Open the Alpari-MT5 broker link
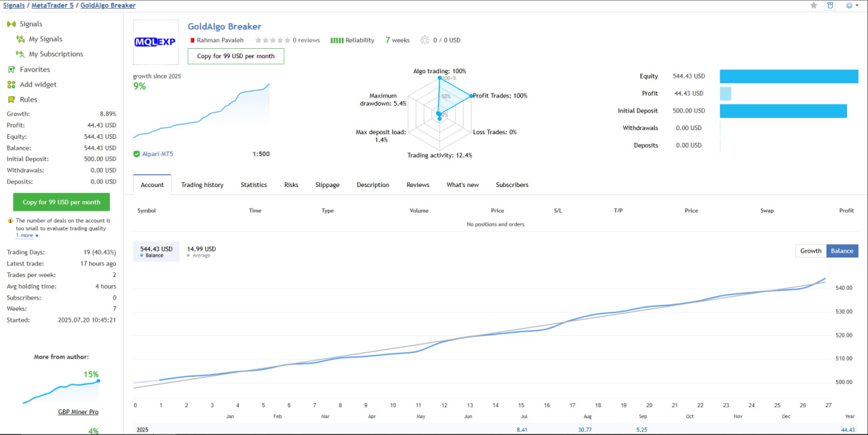 tap(157, 154)
